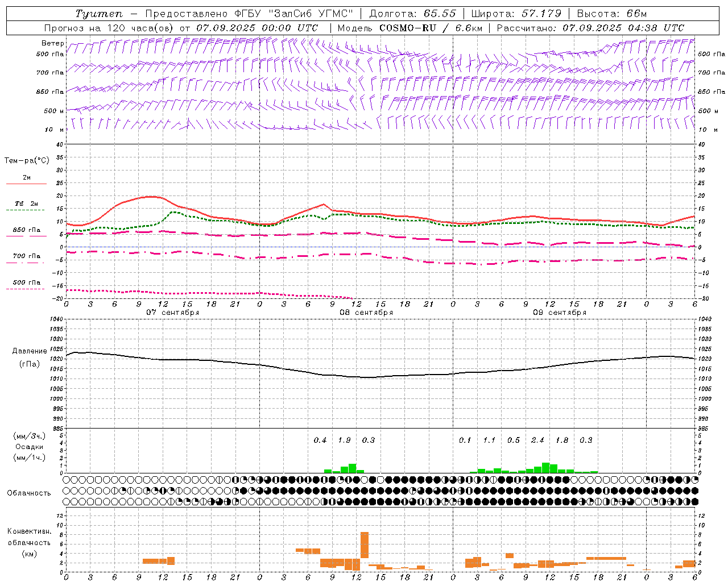
Task: Click the tallest orange convective cloud bar
Action: tap(365, 545)
